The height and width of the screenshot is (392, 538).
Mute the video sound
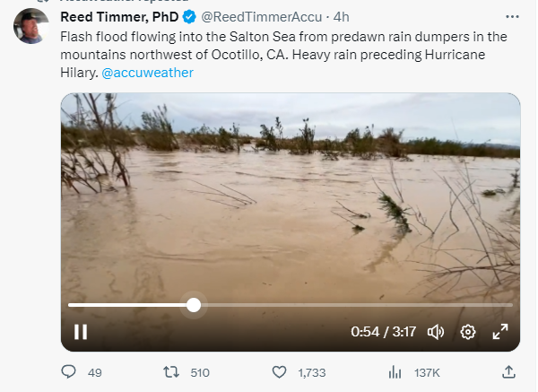[436, 332]
